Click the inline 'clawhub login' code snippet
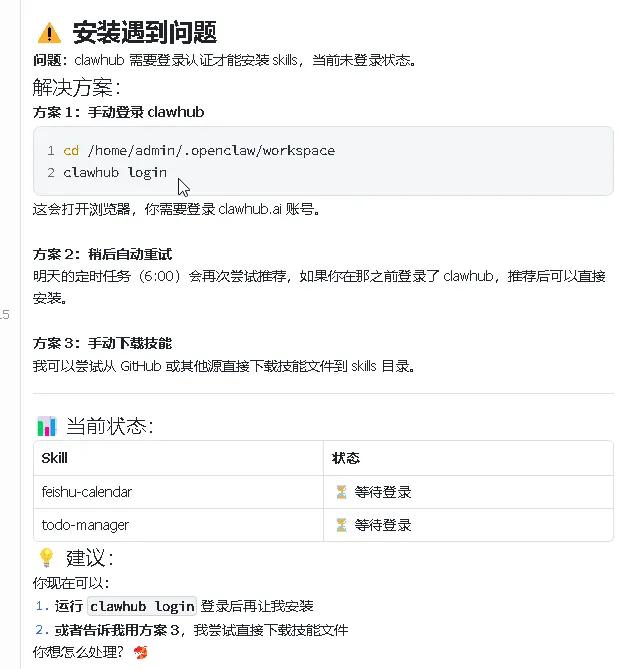Screen dimensions: 618x669 [x=142, y=606]
